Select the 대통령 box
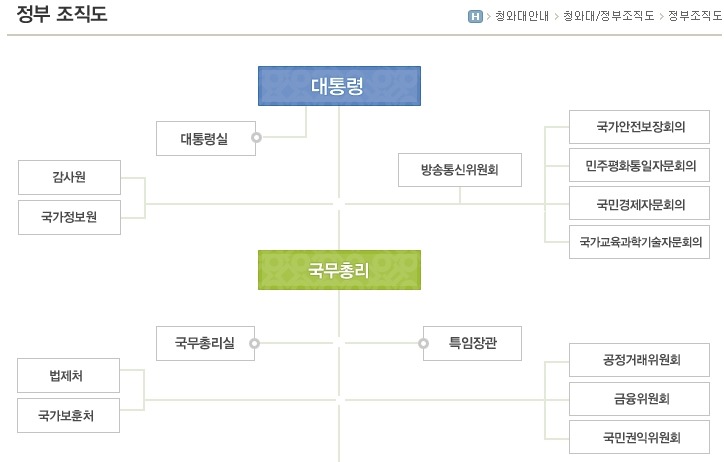Viewport: 724px width, 462px height. [x=339, y=87]
